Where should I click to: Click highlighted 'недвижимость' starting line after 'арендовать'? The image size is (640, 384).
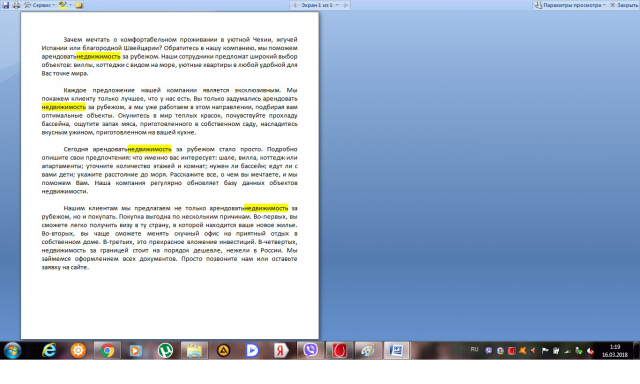(64, 107)
